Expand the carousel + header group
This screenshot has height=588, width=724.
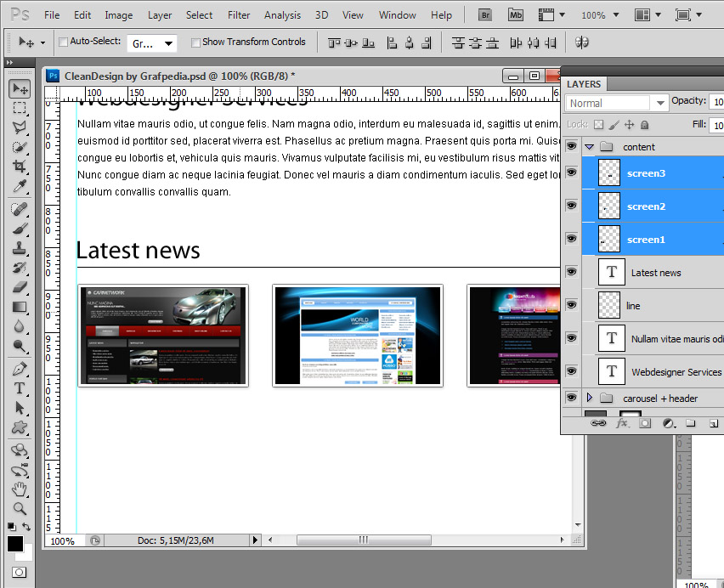tap(589, 398)
